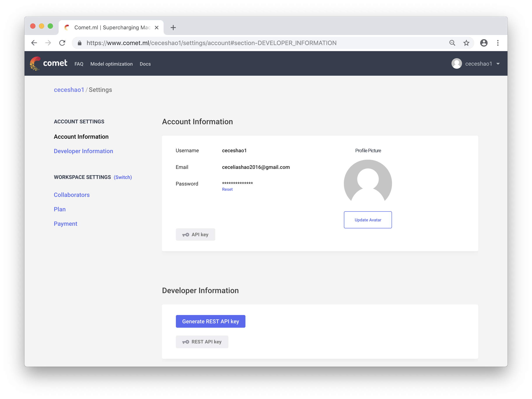The height and width of the screenshot is (399, 532).
Task: Click the Developer Information settings link
Action: [x=83, y=151]
